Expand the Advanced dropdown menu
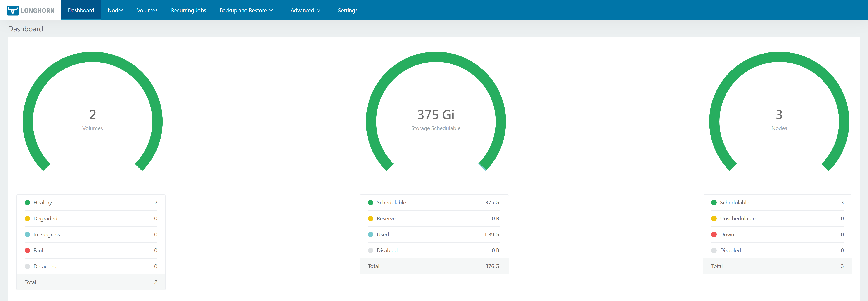Screen dimensions: 868x301 tap(305, 10)
